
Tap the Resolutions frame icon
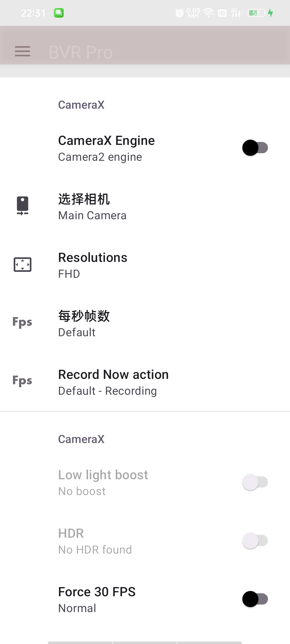(x=23, y=265)
